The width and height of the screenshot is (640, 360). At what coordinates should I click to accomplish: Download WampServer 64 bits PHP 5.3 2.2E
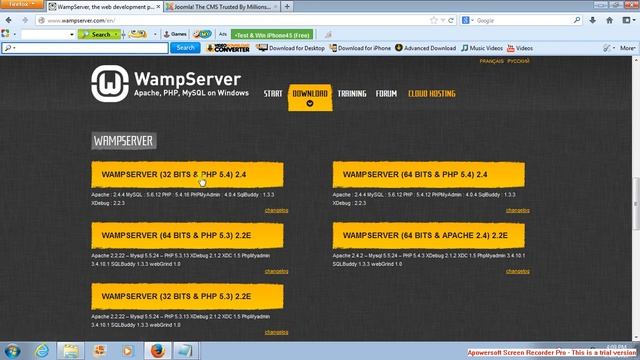tap(187, 236)
